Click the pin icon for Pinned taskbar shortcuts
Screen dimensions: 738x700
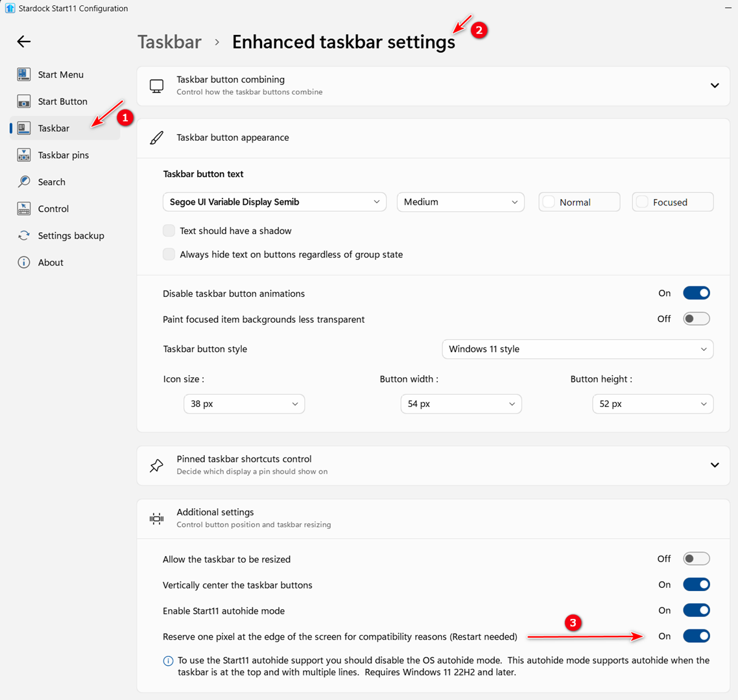(157, 465)
